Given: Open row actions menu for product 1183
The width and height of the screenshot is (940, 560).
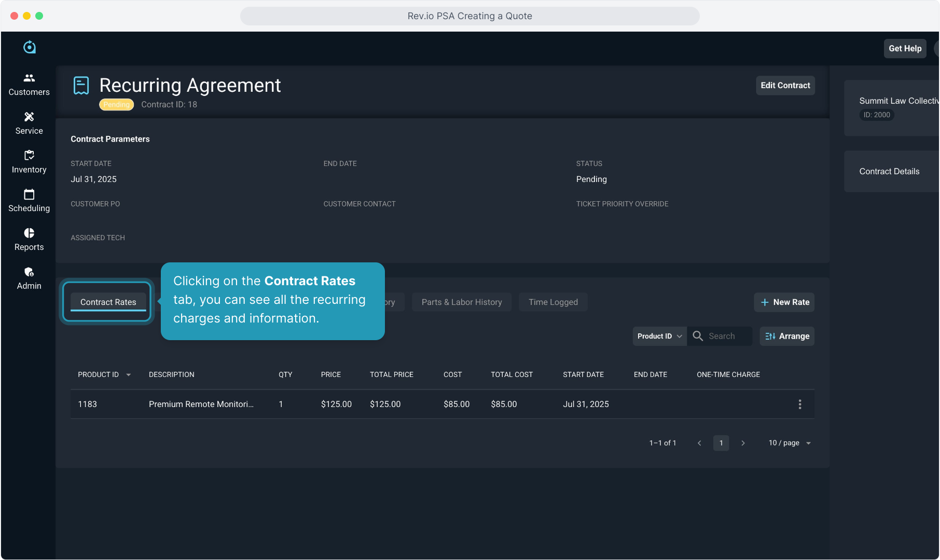Looking at the screenshot, I should pos(799,404).
